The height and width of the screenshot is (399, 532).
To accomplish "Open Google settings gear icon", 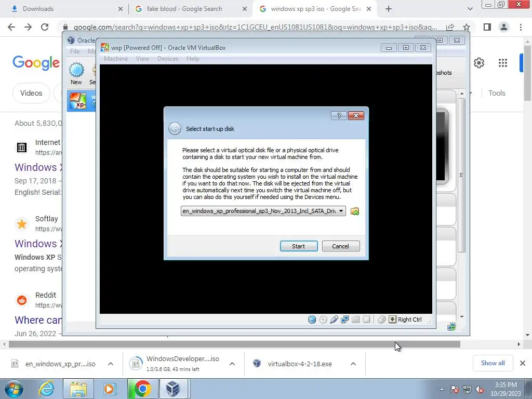I will tap(478, 63).
